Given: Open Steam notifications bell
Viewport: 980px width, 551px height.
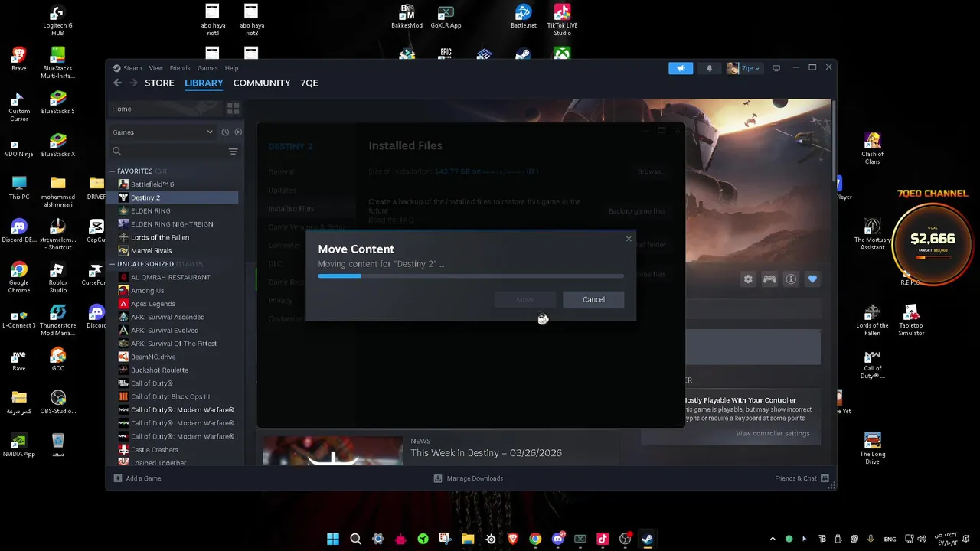Looking at the screenshot, I should click(x=709, y=68).
